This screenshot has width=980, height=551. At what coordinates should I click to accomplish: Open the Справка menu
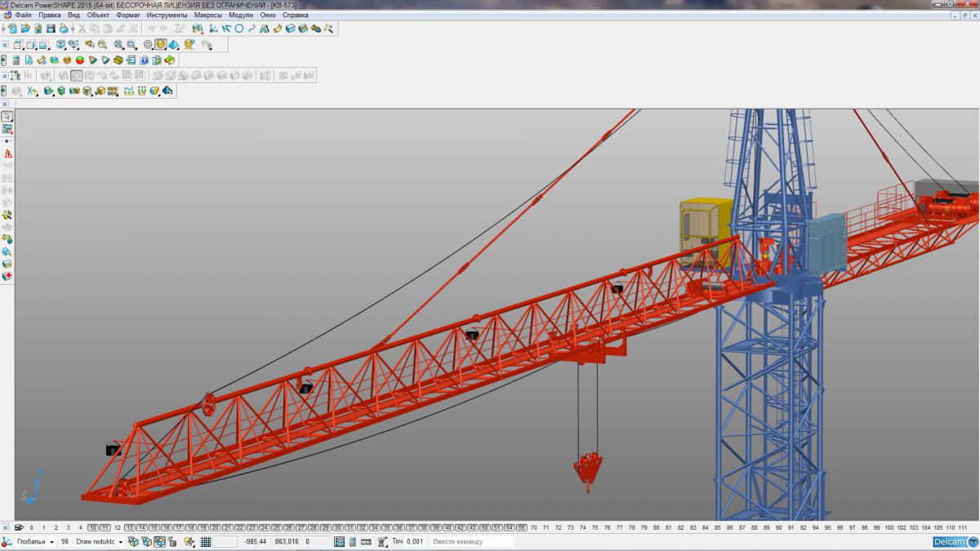(x=295, y=15)
